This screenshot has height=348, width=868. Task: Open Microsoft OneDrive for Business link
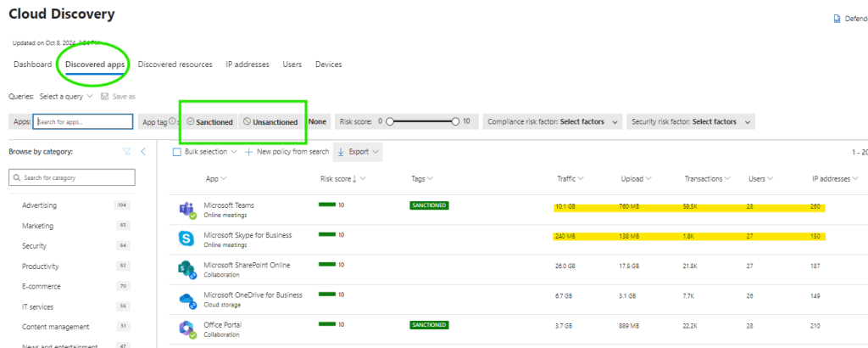click(253, 295)
